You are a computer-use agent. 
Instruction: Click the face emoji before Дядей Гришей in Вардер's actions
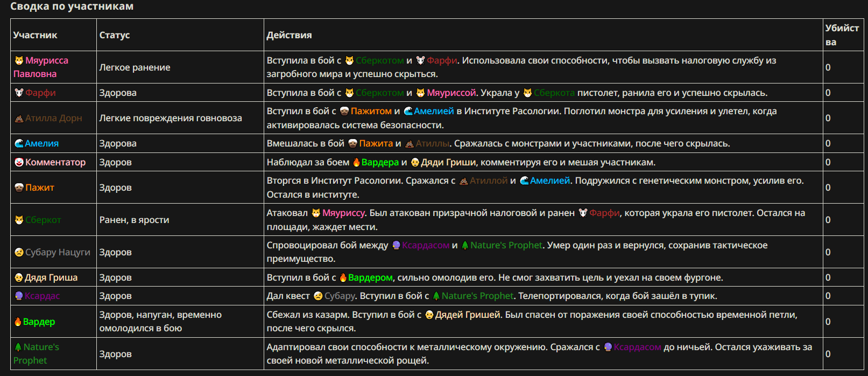429,315
